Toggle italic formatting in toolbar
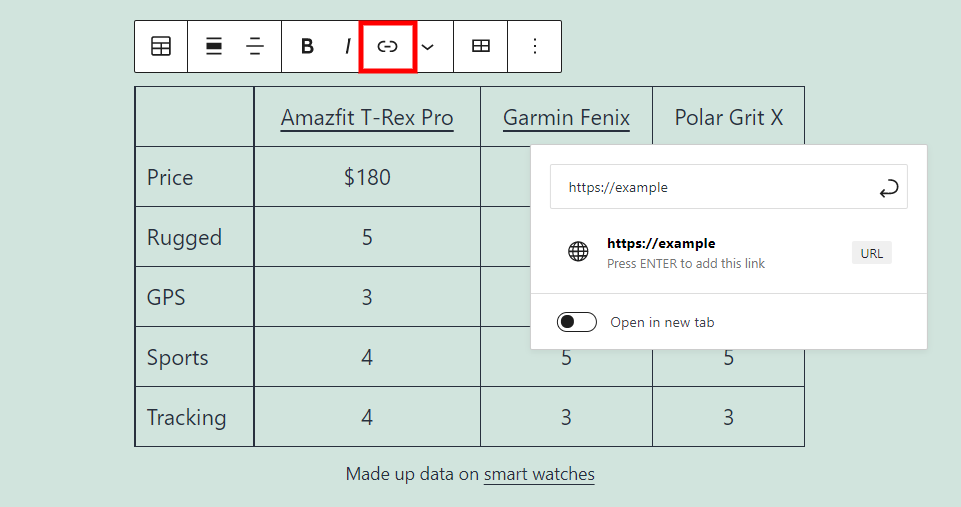The width and height of the screenshot is (961, 507). click(347, 46)
